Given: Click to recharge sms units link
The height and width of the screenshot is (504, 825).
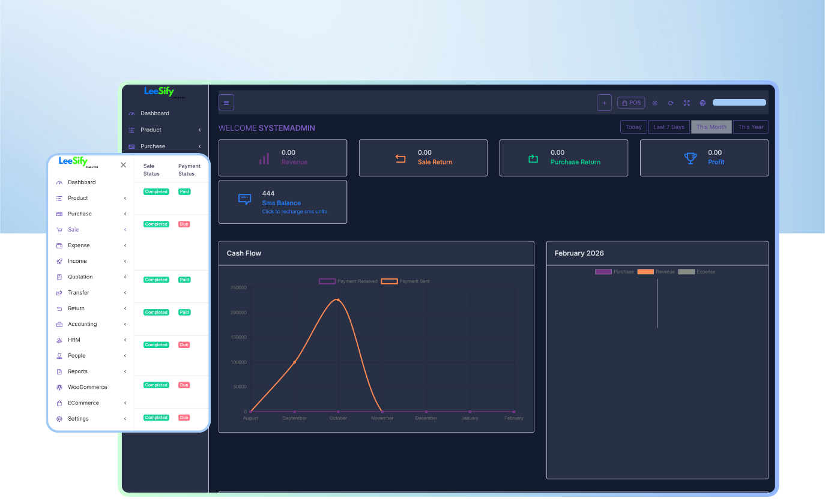Looking at the screenshot, I should coord(294,212).
